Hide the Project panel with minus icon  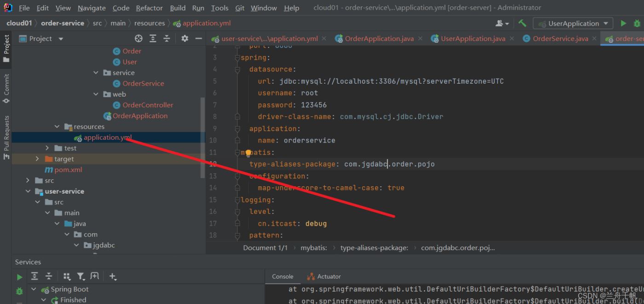tap(199, 39)
